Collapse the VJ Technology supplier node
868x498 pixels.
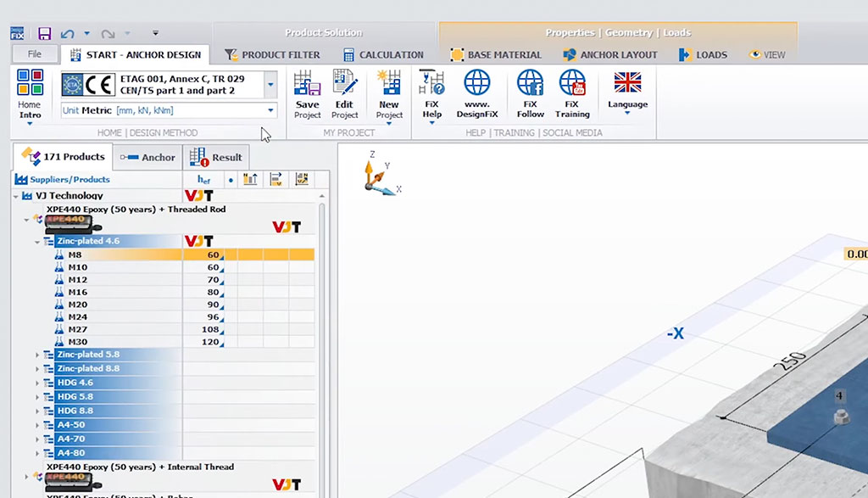point(16,195)
